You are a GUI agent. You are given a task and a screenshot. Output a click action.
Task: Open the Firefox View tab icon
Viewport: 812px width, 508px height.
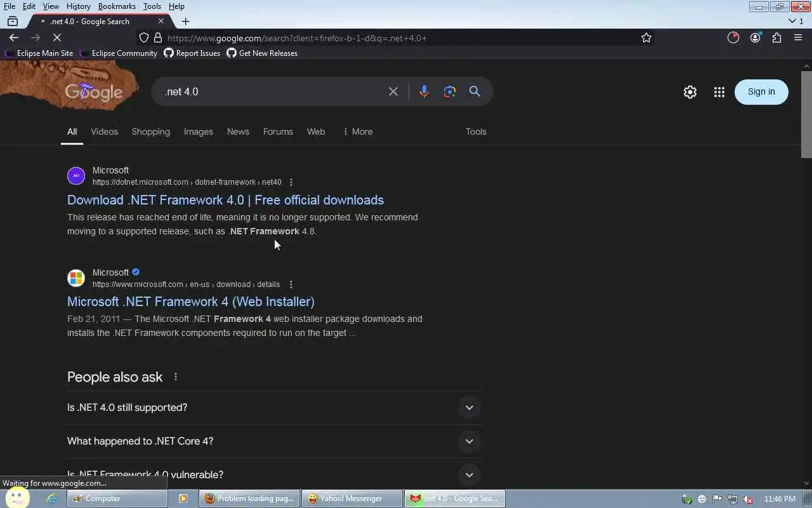pos(13,21)
